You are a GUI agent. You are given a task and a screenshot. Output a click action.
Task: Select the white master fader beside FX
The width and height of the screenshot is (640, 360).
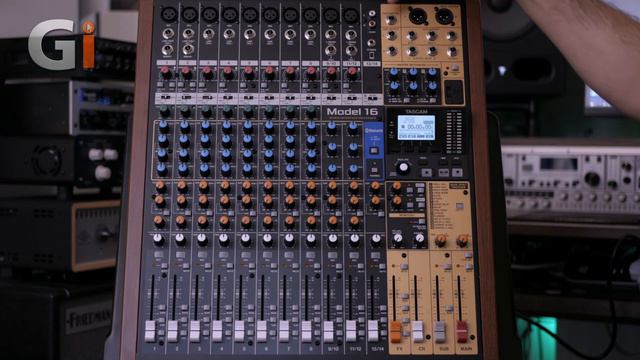click(x=418, y=331)
